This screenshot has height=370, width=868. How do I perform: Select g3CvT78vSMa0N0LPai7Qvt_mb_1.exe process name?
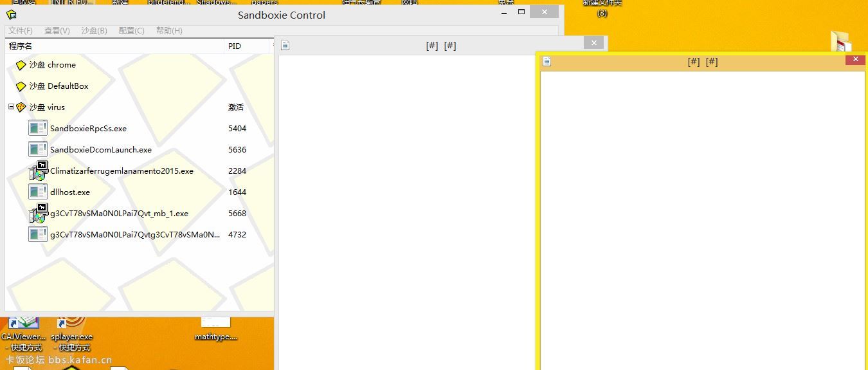(120, 214)
